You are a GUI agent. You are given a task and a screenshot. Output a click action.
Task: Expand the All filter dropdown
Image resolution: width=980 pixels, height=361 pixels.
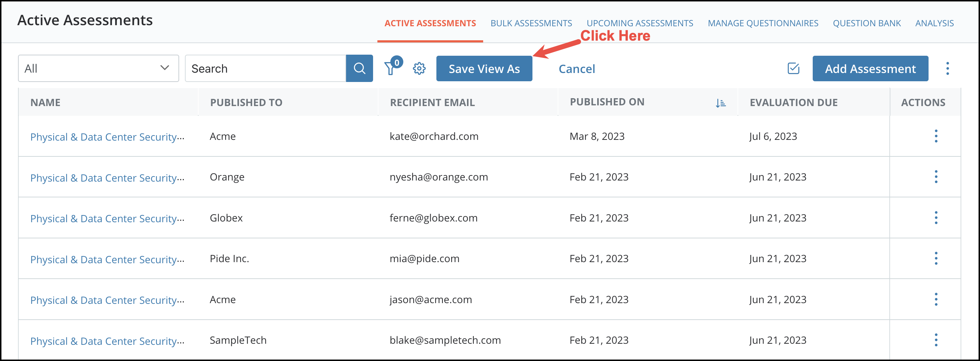pyautogui.click(x=98, y=68)
